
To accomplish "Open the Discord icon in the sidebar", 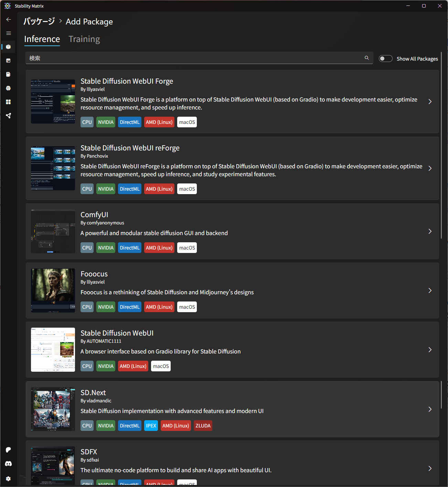I will [x=8, y=464].
